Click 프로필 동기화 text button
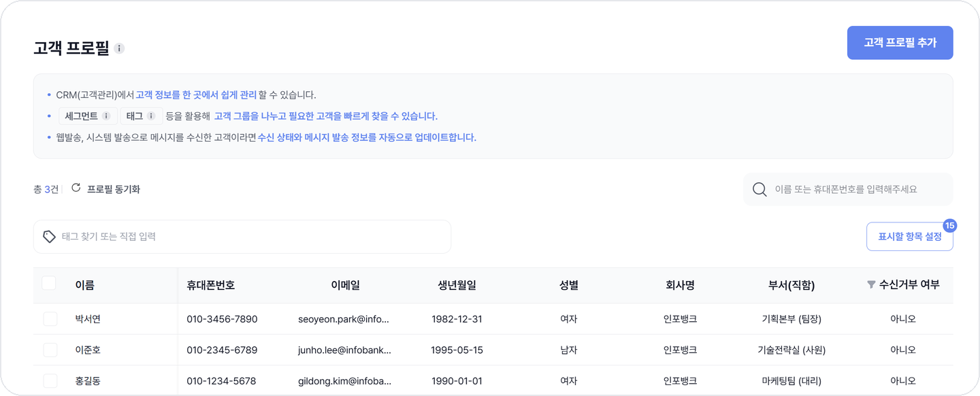 pos(114,189)
